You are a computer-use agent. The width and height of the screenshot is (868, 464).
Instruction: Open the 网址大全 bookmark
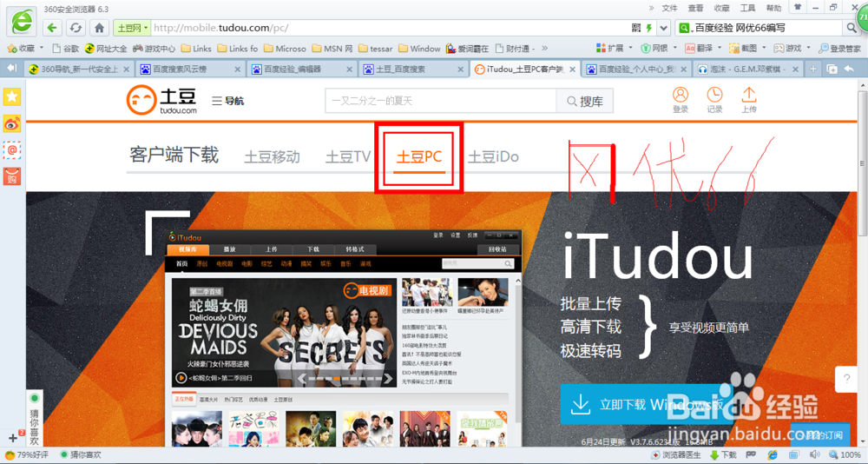(106, 49)
